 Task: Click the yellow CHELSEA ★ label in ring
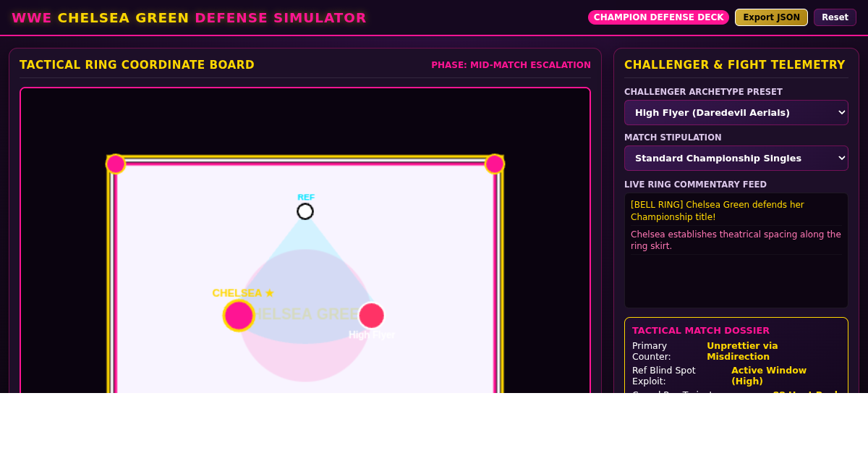pyautogui.click(x=243, y=293)
